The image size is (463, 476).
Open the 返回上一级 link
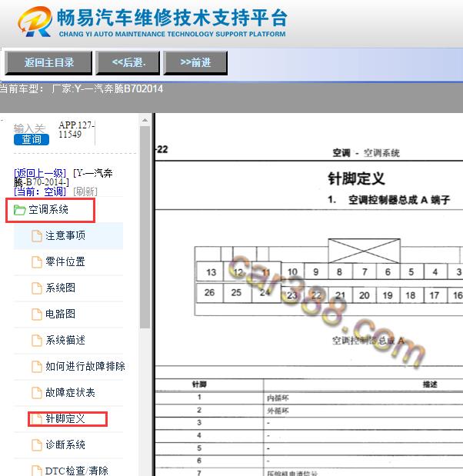(40, 173)
